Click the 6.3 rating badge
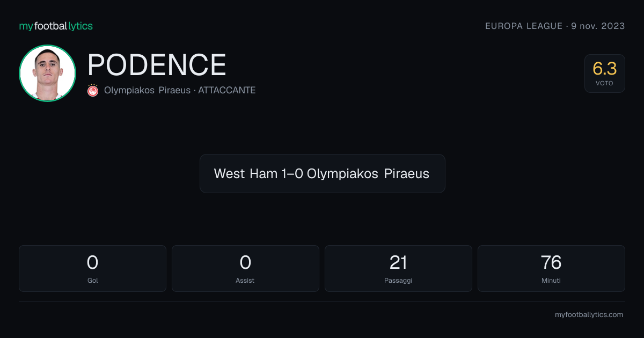This screenshot has width=644, height=338. tap(605, 74)
